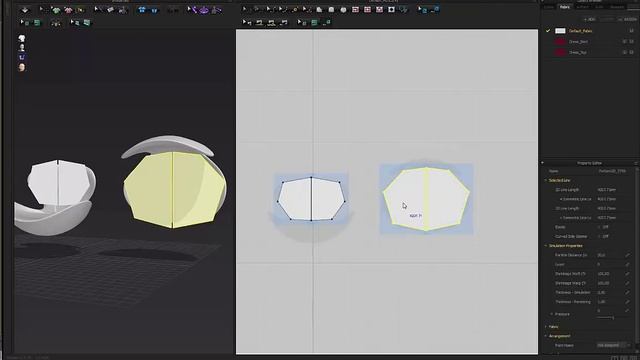Viewport: 640px width, 360px height.
Task: Click the edit pencil icon beside Particle Distance
Action: pos(627,255)
